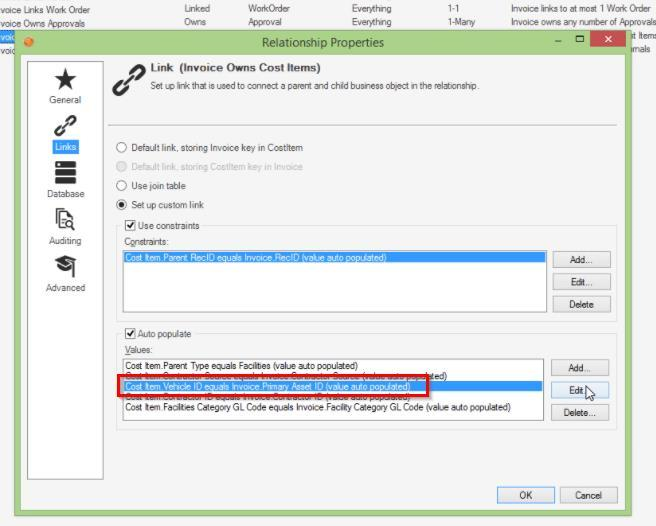Open the Advanced graduation cap icon
656x526 pixels.
point(65,267)
